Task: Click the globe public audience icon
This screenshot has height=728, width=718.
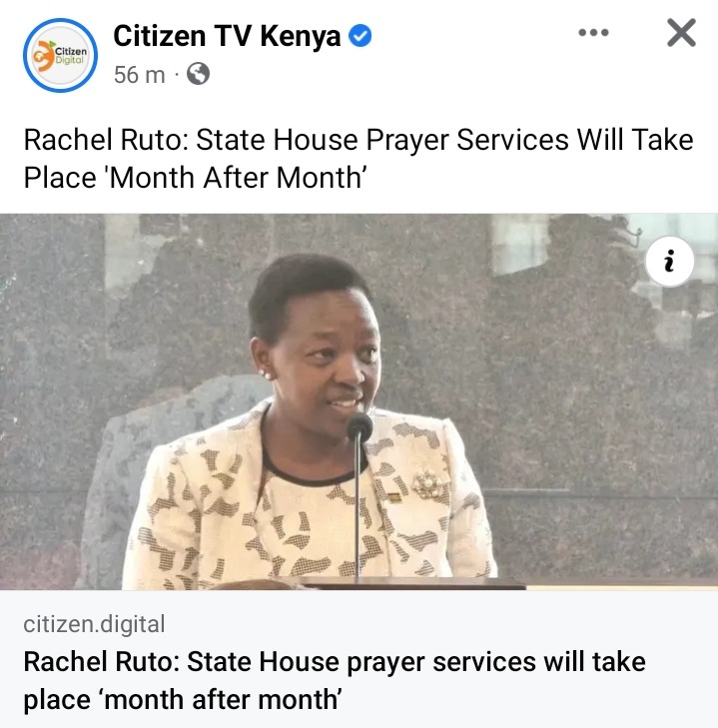Action: 199,74
